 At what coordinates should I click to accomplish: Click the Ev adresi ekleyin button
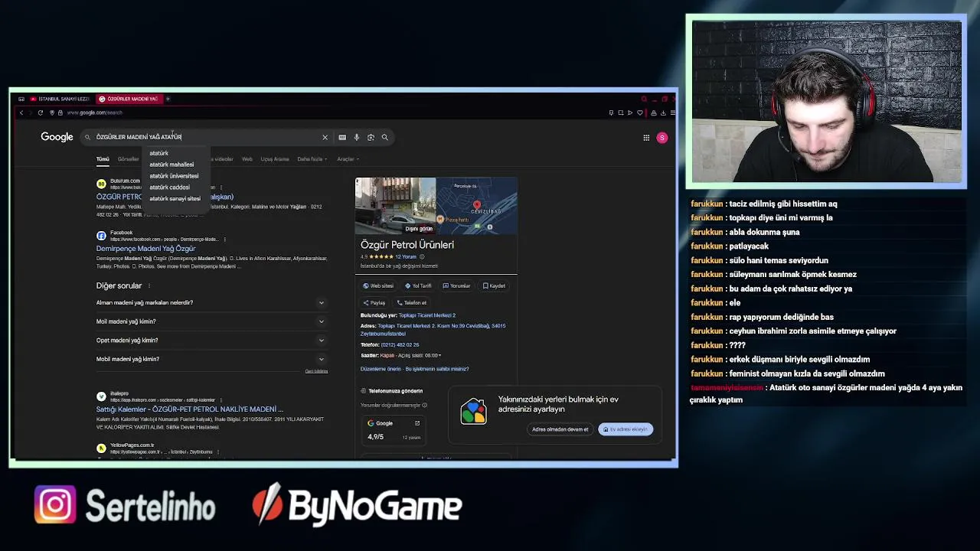[x=626, y=429]
